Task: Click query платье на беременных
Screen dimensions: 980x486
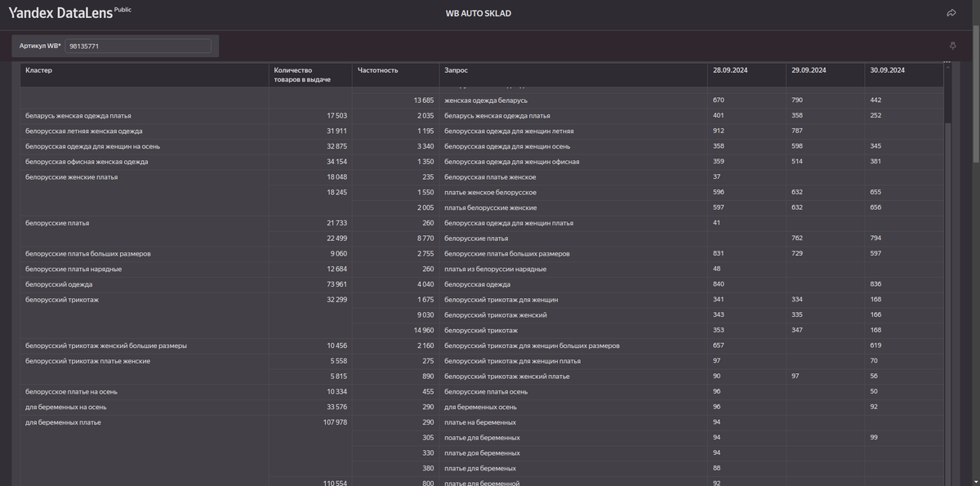Action: (480, 422)
